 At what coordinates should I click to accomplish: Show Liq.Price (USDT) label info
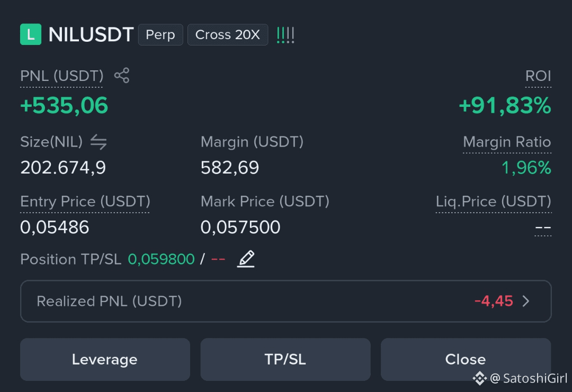pyautogui.click(x=493, y=202)
